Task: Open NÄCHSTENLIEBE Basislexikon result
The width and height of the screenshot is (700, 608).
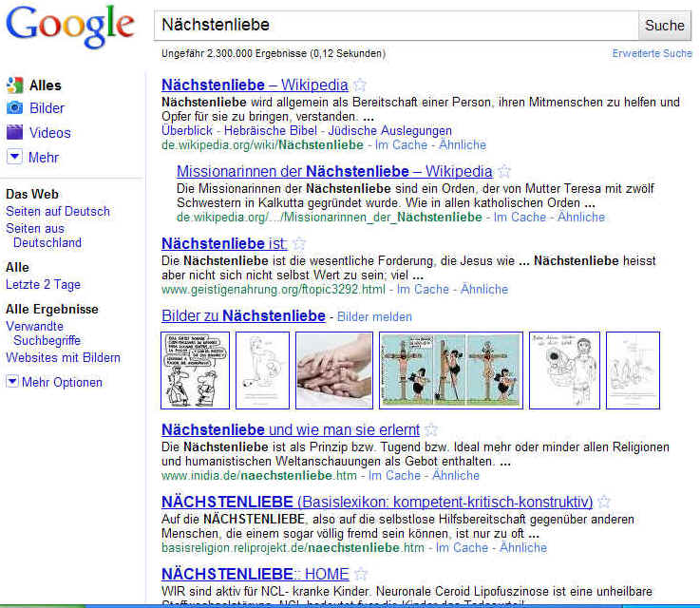Action: pyautogui.click(x=377, y=502)
